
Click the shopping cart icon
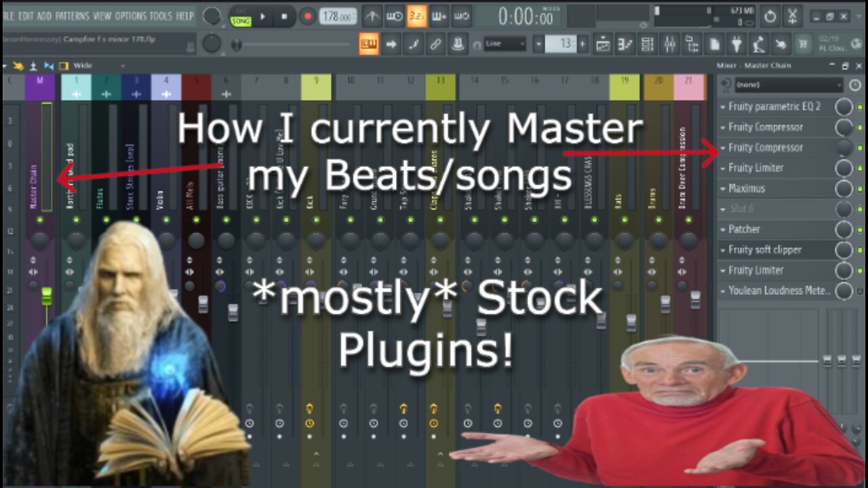pos(804,45)
